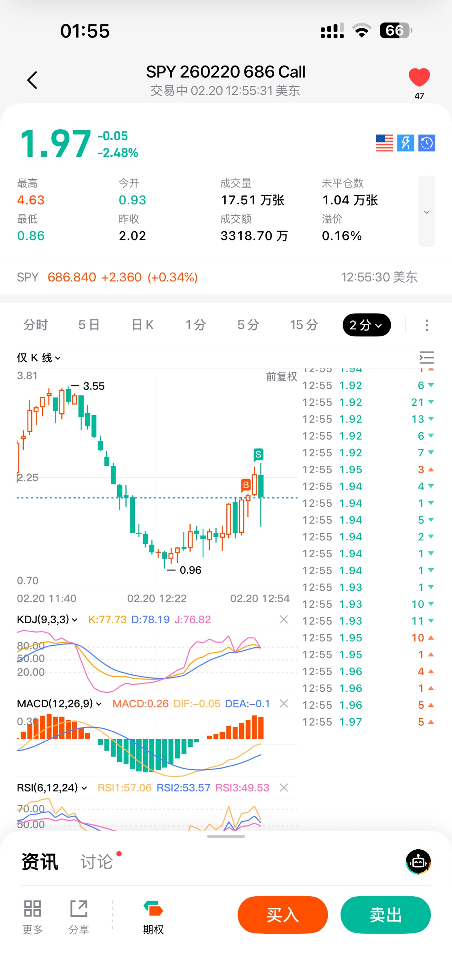This screenshot has width=452, height=980.
Task: Tap the blue lightning bolt icon
Action: click(x=405, y=143)
